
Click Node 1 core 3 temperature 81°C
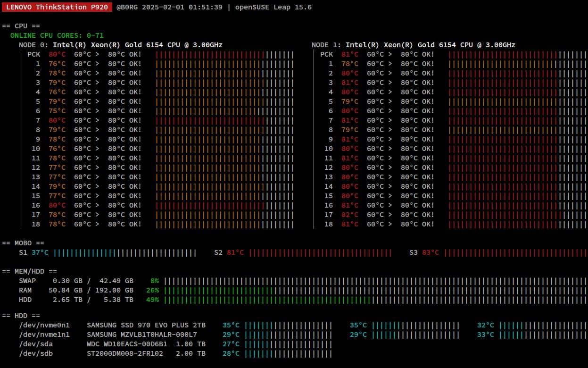point(350,83)
